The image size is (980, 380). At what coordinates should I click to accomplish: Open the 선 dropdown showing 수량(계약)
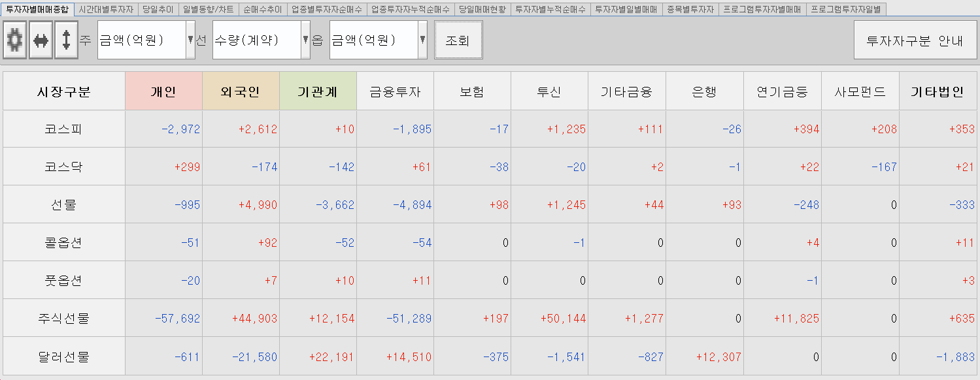tap(305, 40)
